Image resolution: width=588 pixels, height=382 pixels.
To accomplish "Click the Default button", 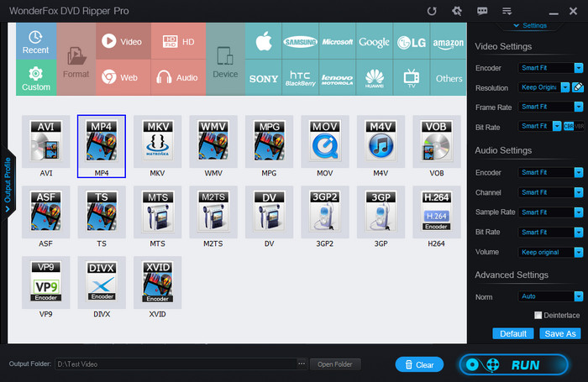I will pyautogui.click(x=513, y=333).
